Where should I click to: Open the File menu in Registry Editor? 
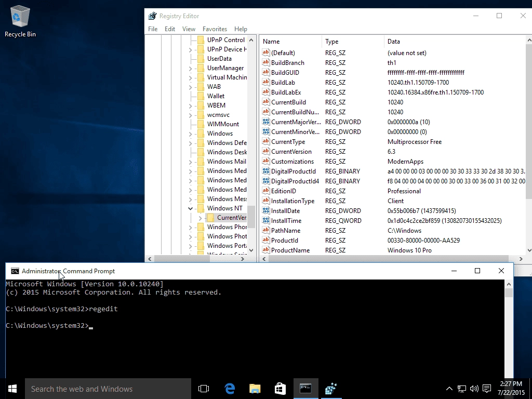click(x=153, y=29)
